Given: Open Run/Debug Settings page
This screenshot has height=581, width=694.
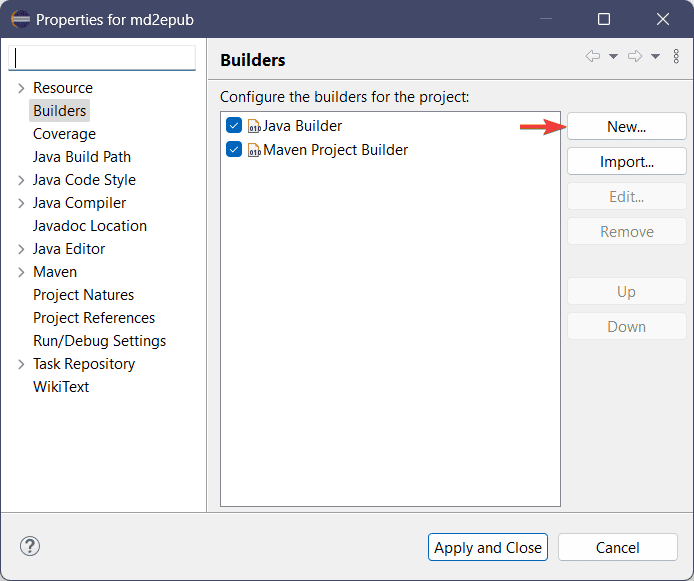Looking at the screenshot, I should point(99,341).
